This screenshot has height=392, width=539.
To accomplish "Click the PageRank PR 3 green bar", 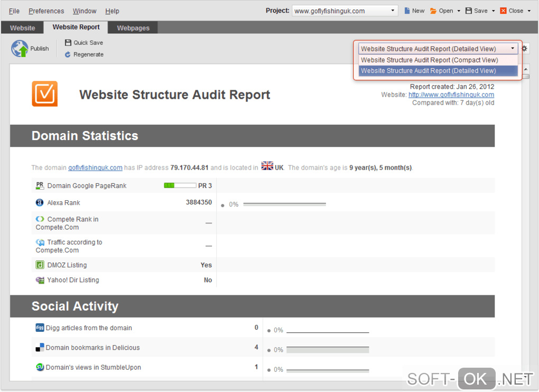I will click(x=180, y=185).
